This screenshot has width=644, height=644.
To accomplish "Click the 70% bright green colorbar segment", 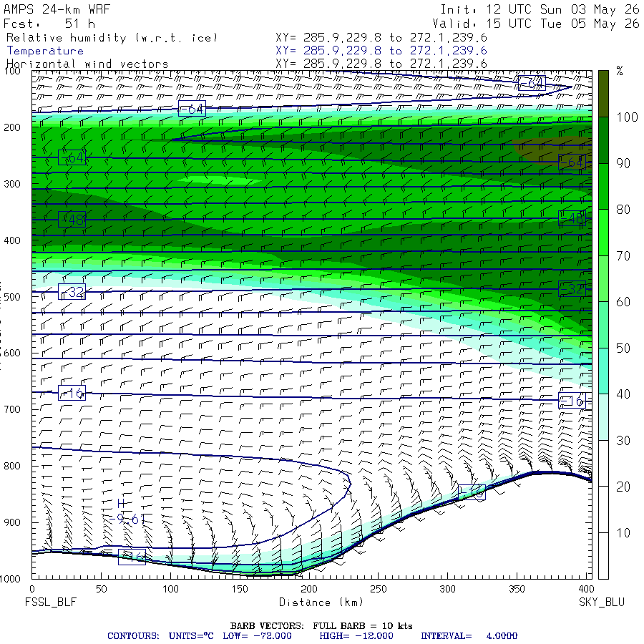I will [x=603, y=232].
